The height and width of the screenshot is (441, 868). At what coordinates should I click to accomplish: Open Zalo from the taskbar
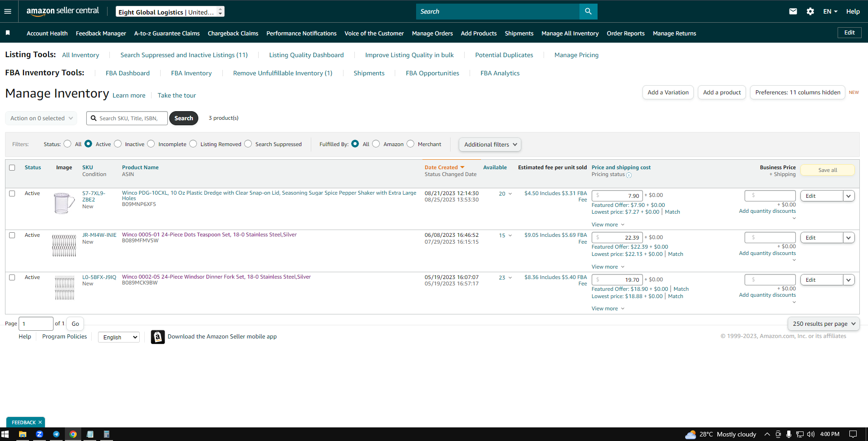[x=39, y=434]
